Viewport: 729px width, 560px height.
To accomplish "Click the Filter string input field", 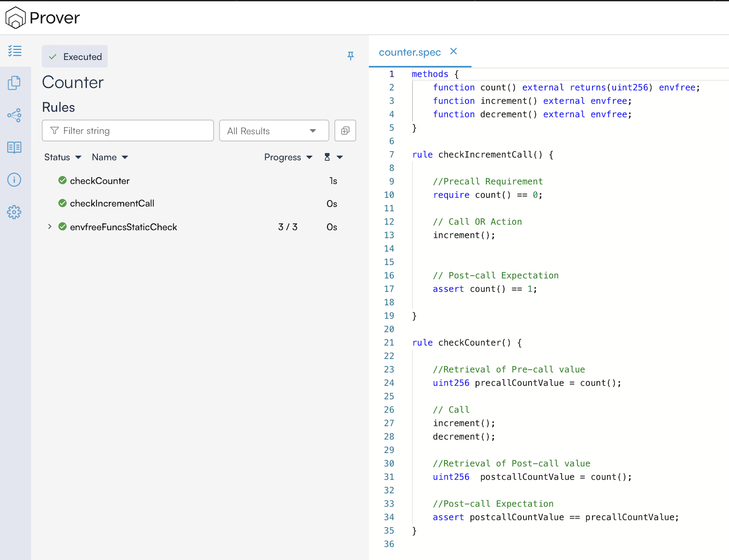I will pos(128,131).
